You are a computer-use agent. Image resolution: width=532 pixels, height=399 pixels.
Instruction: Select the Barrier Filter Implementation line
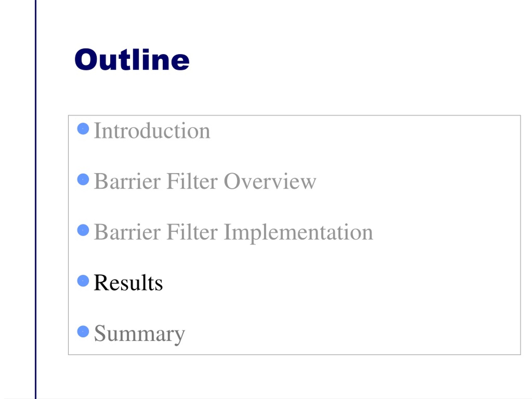tap(233, 232)
